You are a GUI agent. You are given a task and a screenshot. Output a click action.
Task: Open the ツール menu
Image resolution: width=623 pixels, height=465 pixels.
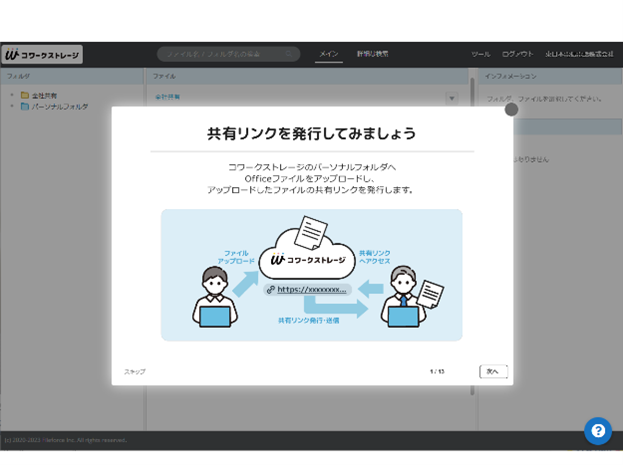coord(480,54)
